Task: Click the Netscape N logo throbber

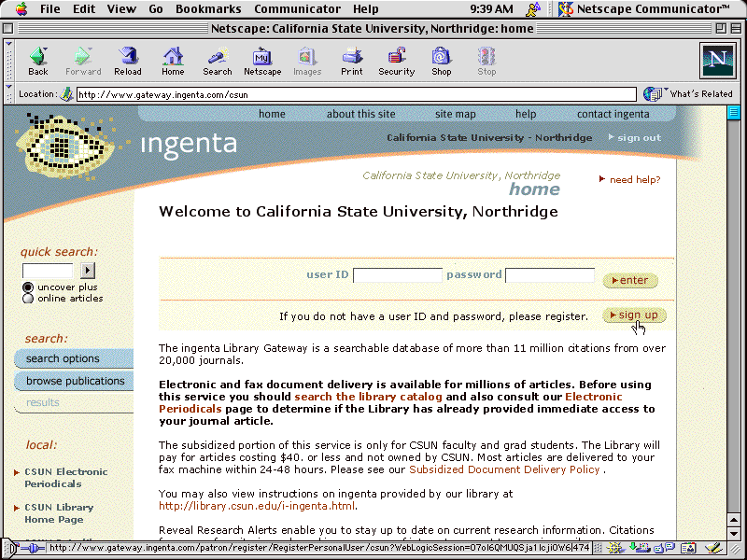Action: click(717, 61)
